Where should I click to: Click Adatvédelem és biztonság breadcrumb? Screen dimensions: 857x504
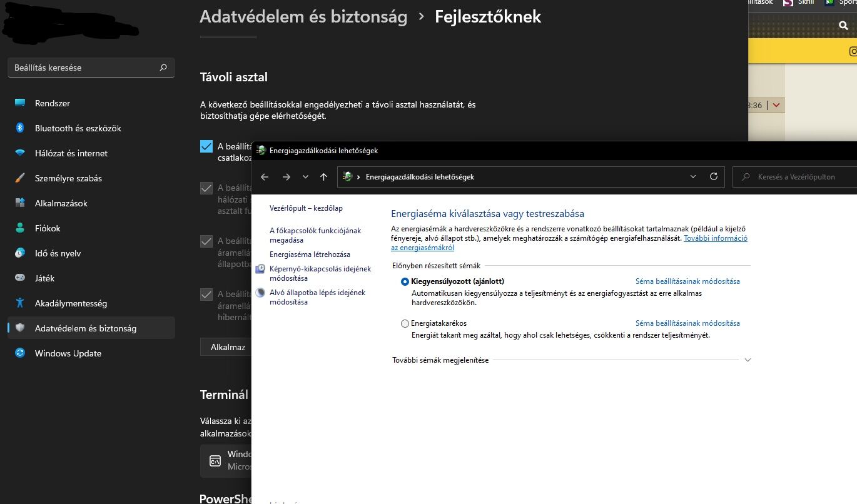point(303,17)
